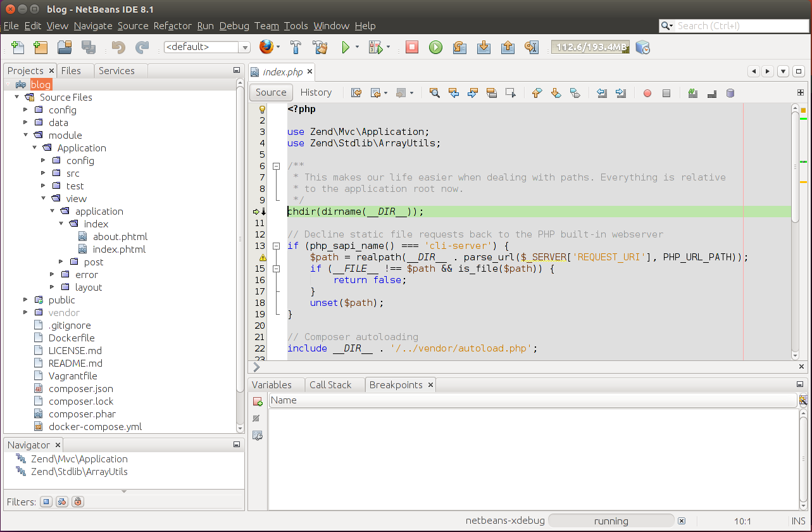Click the Step Out debugger icon

[x=507, y=47]
